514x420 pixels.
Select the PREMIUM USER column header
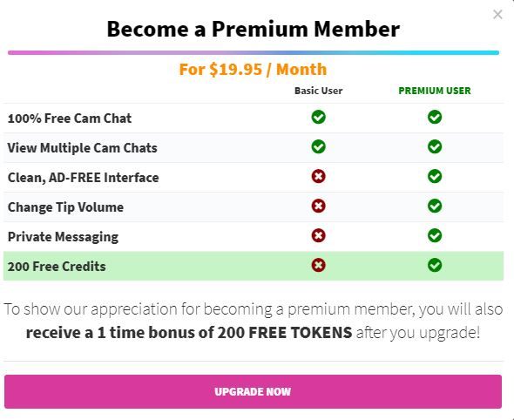click(x=435, y=91)
